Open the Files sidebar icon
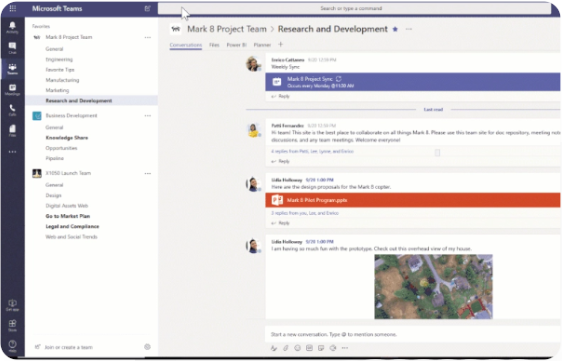Image resolution: width=562 pixels, height=361 pixels. [12, 130]
